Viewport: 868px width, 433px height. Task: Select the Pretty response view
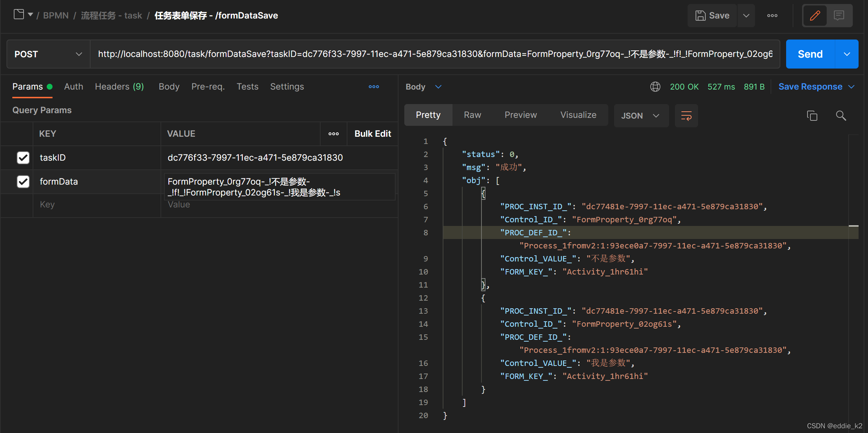pyautogui.click(x=428, y=115)
